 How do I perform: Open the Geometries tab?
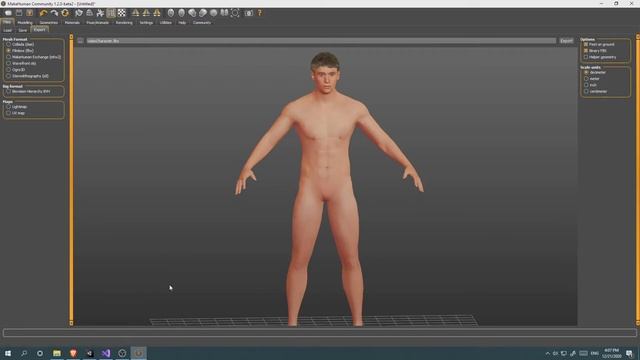click(49, 22)
